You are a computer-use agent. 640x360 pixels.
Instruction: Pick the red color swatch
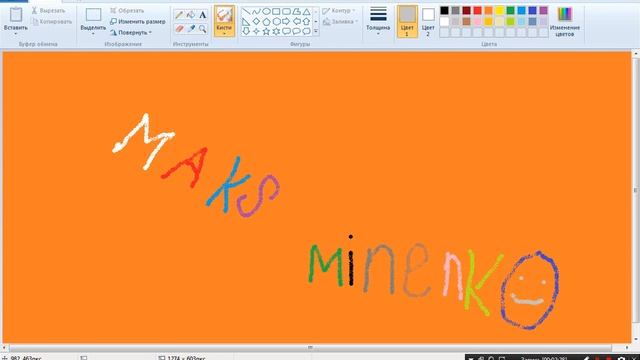click(x=478, y=11)
